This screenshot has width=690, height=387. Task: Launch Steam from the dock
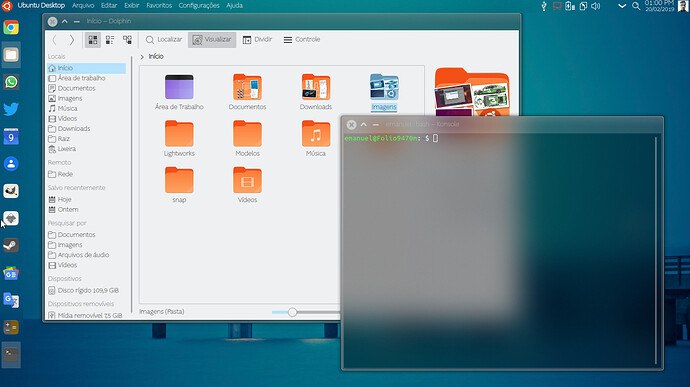coord(11,246)
